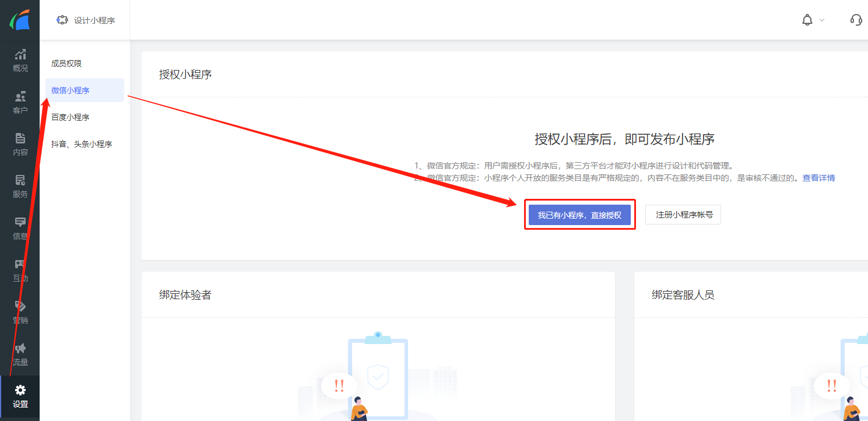Open the 流量 traffic section
This screenshot has height=421, width=868.
(x=20, y=355)
